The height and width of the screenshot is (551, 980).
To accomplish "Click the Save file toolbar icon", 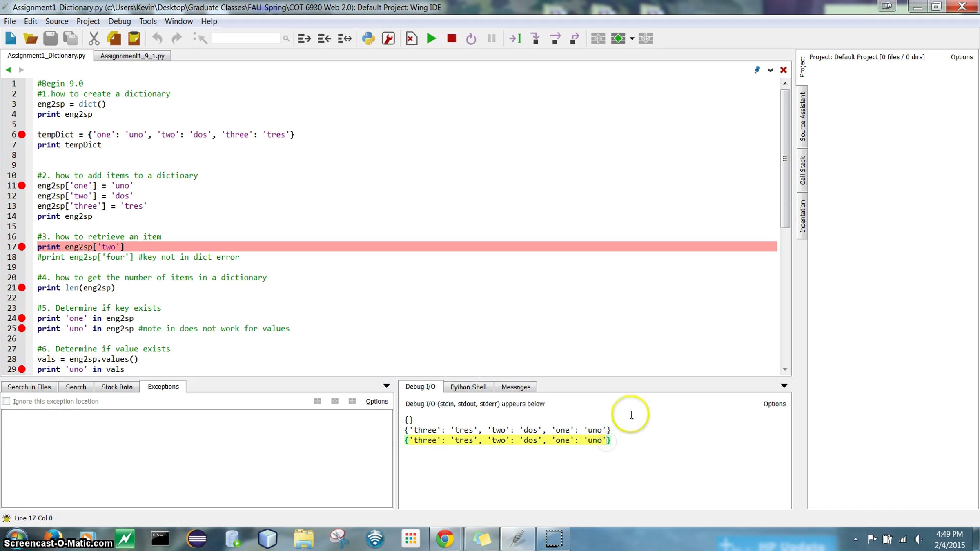I will (50, 38).
